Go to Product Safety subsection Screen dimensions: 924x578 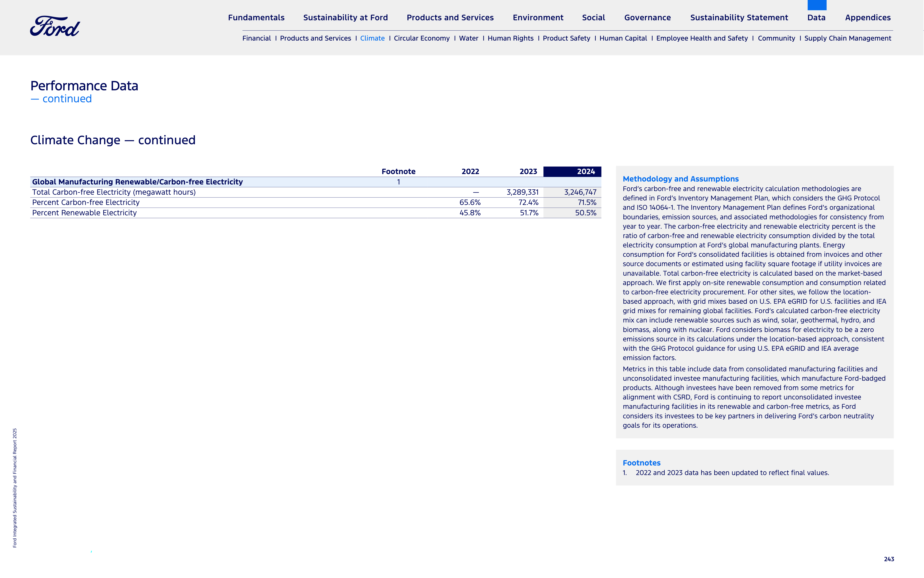(566, 38)
